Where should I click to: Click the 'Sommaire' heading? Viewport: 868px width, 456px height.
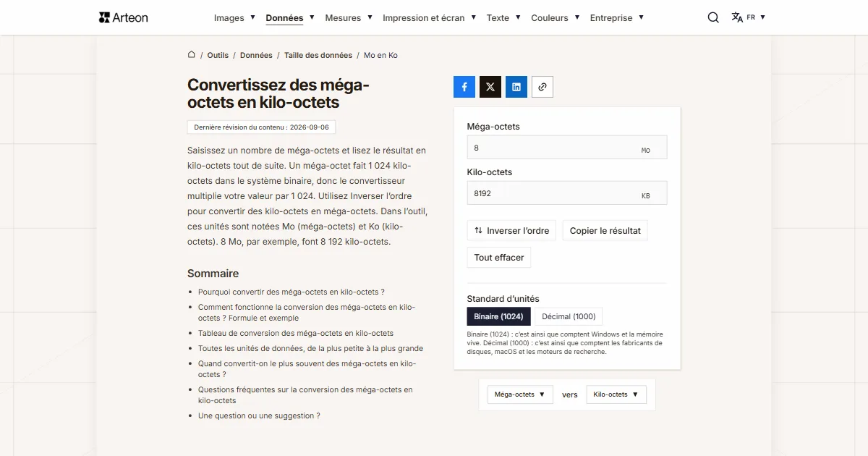pos(213,274)
